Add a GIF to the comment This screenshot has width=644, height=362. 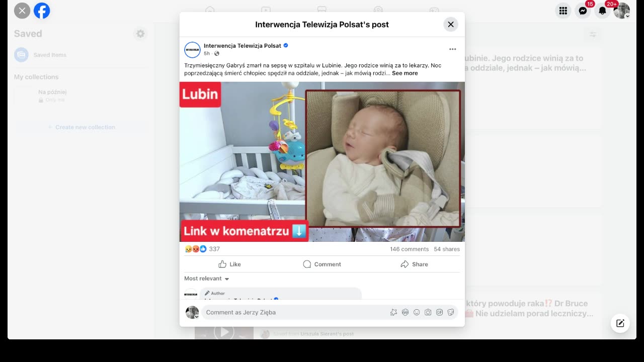[x=439, y=312]
